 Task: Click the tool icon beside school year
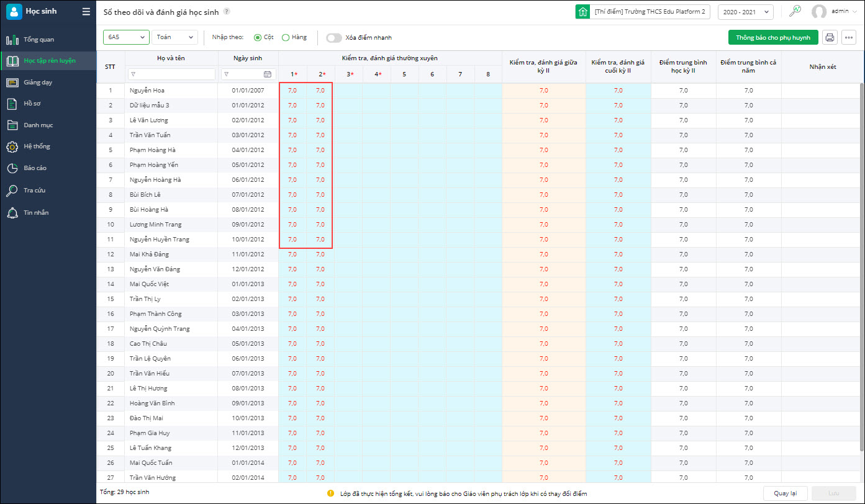795,11
